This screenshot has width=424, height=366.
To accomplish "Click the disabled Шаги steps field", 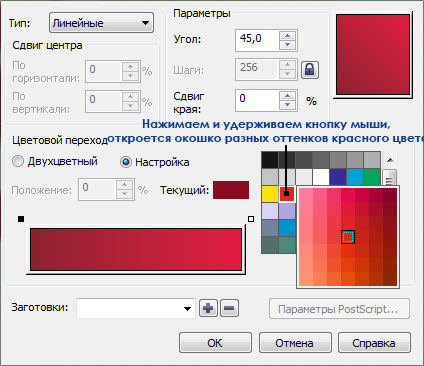I will [x=257, y=69].
